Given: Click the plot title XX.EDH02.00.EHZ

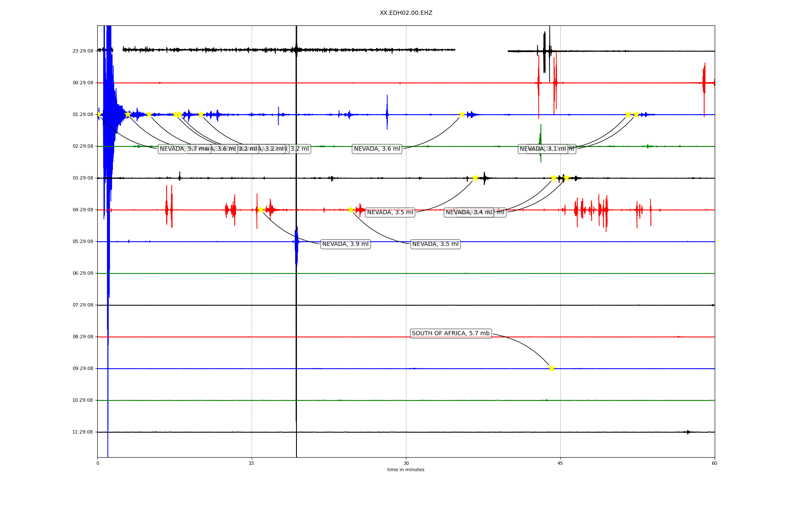Looking at the screenshot, I should click(x=406, y=13).
